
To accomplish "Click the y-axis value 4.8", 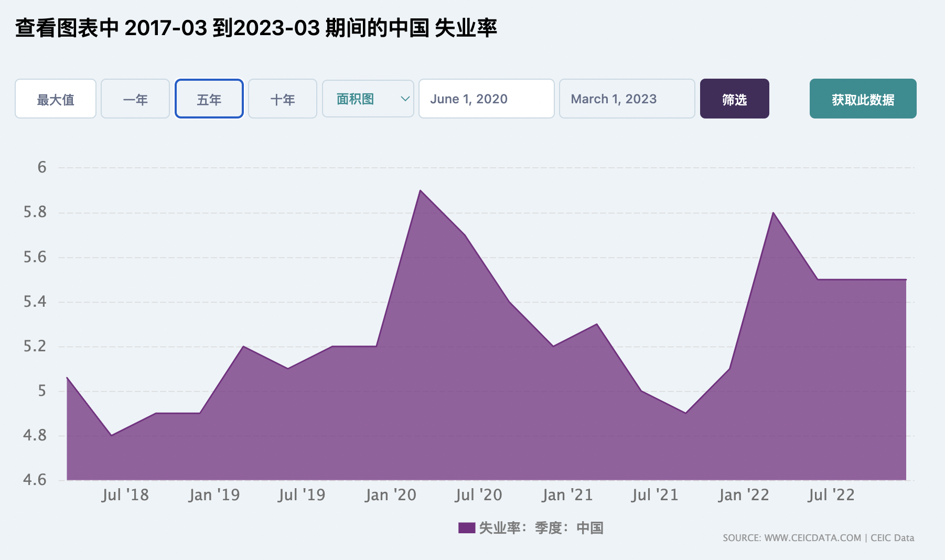I will tap(35, 435).
